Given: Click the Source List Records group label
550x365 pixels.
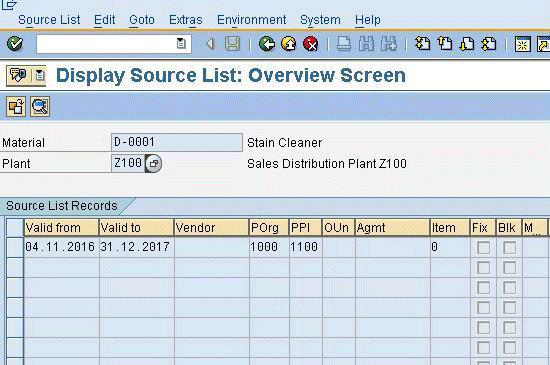Looking at the screenshot, I should pyautogui.click(x=62, y=205).
